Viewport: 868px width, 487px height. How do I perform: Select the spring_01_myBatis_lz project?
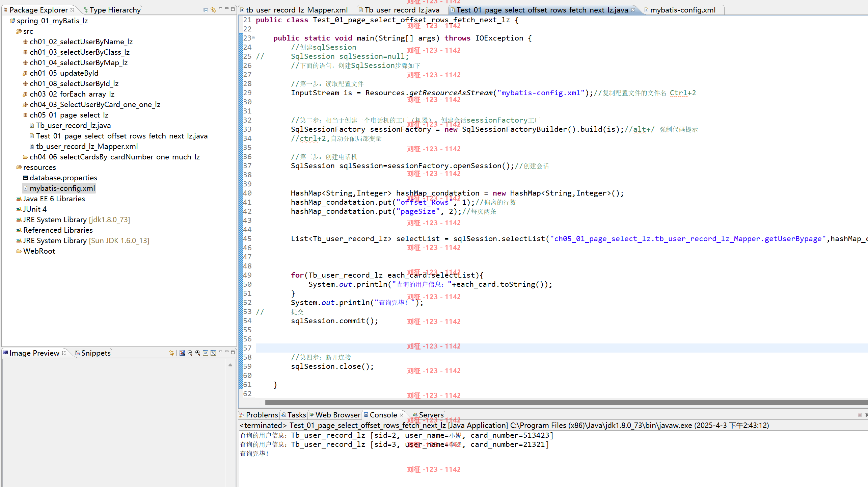click(x=49, y=21)
